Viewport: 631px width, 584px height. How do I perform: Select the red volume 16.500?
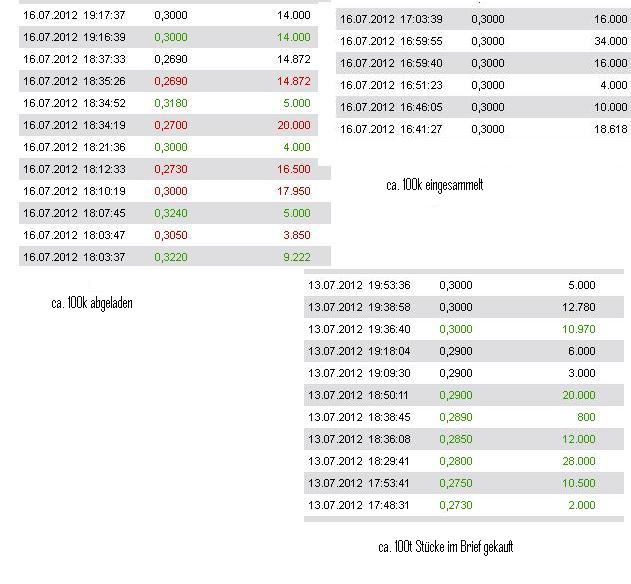[x=293, y=169]
